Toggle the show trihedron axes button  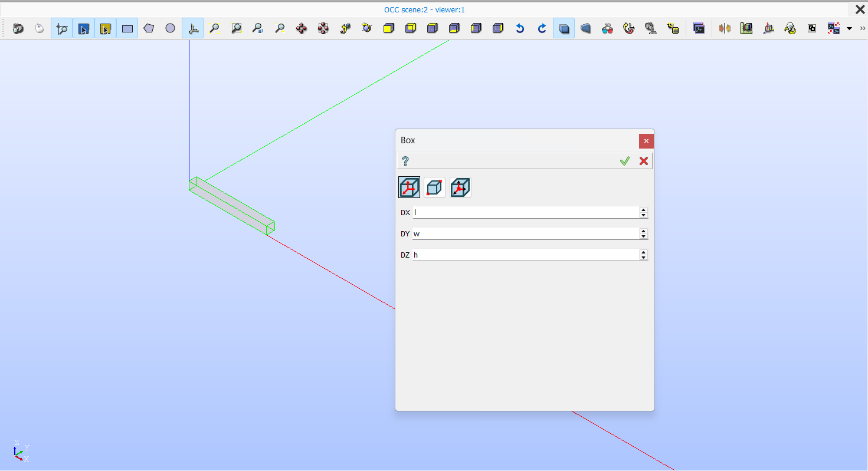pyautogui.click(x=192, y=28)
